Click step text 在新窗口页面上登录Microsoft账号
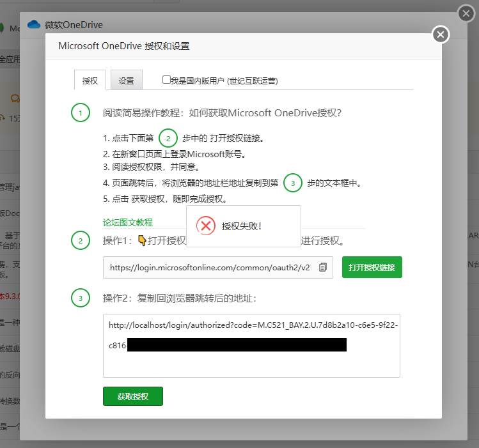The height and width of the screenshot is (448, 479). tap(175, 154)
